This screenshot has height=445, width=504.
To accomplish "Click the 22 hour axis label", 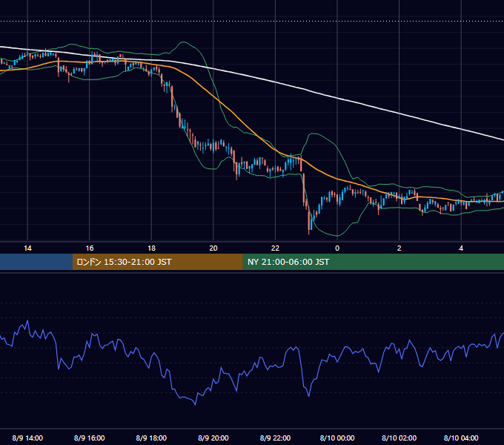I will click(275, 248).
